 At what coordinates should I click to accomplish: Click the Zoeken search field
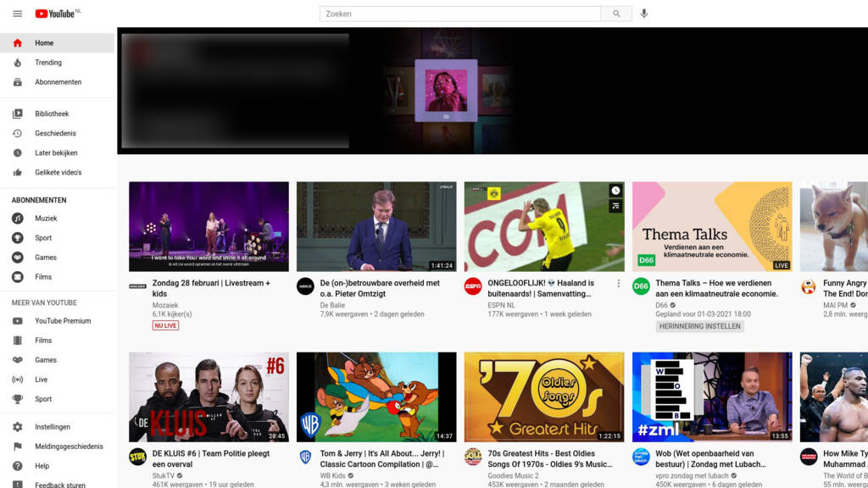tap(459, 14)
